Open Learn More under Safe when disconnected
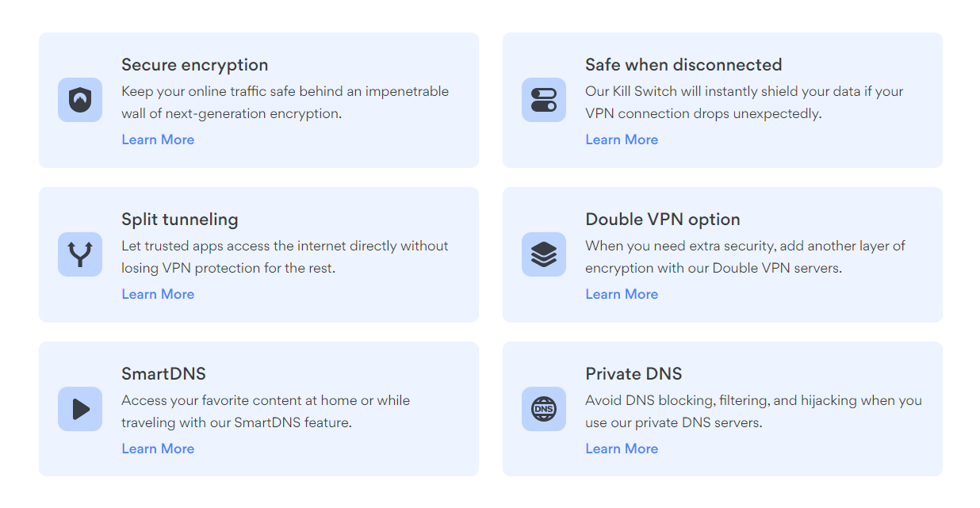 [622, 139]
